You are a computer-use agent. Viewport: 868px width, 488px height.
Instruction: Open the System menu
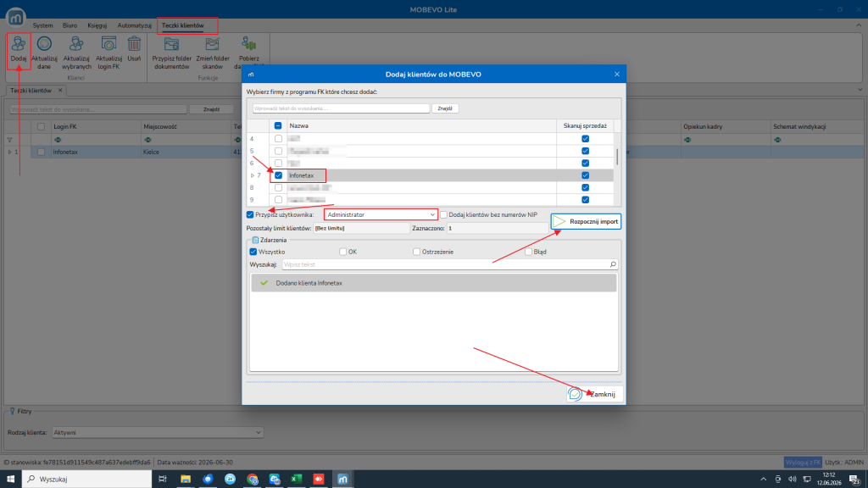42,25
